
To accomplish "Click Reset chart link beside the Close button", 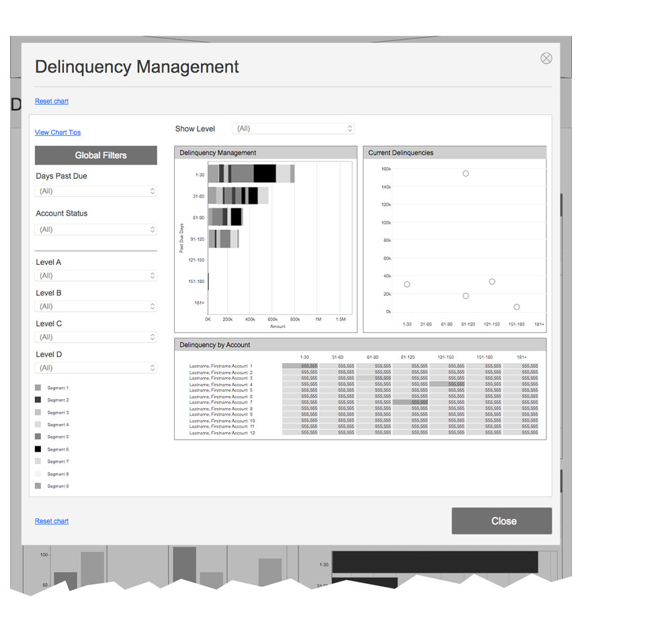I will click(x=52, y=521).
